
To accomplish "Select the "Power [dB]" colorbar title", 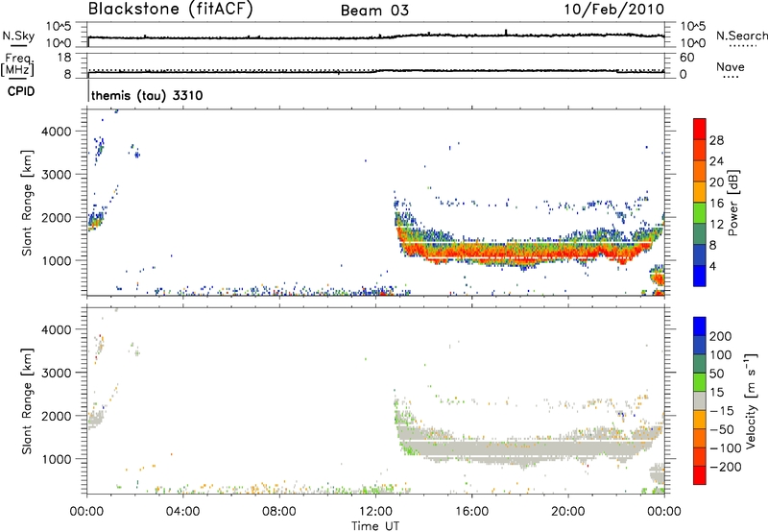I will tap(732, 203).
